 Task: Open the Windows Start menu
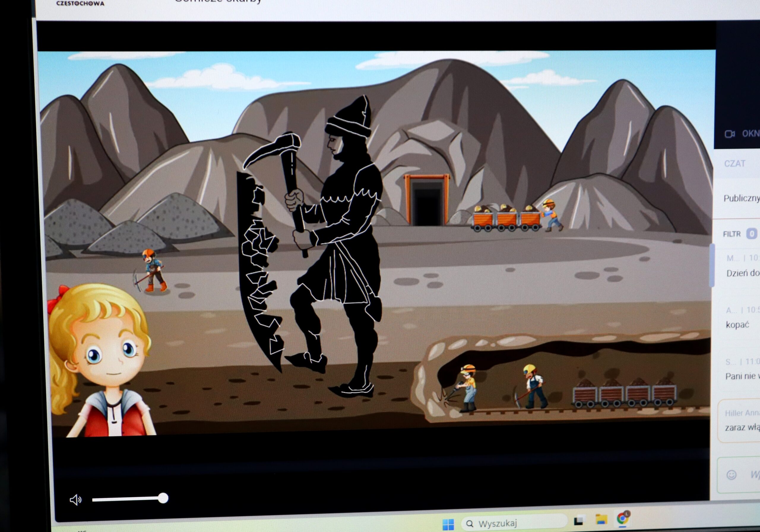448,524
